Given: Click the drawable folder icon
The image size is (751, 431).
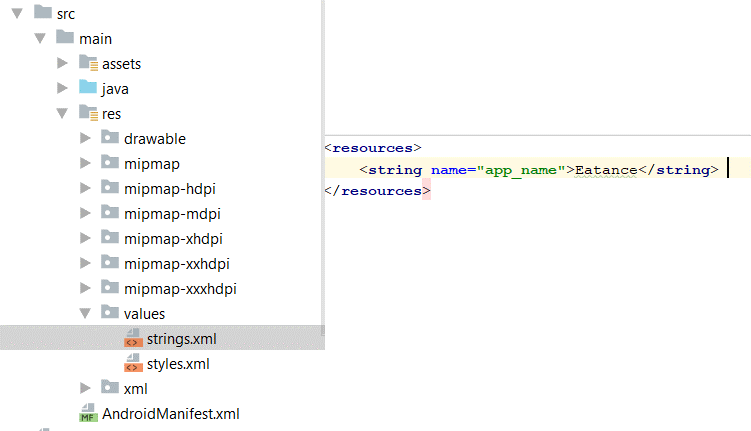Looking at the screenshot, I should [110, 138].
